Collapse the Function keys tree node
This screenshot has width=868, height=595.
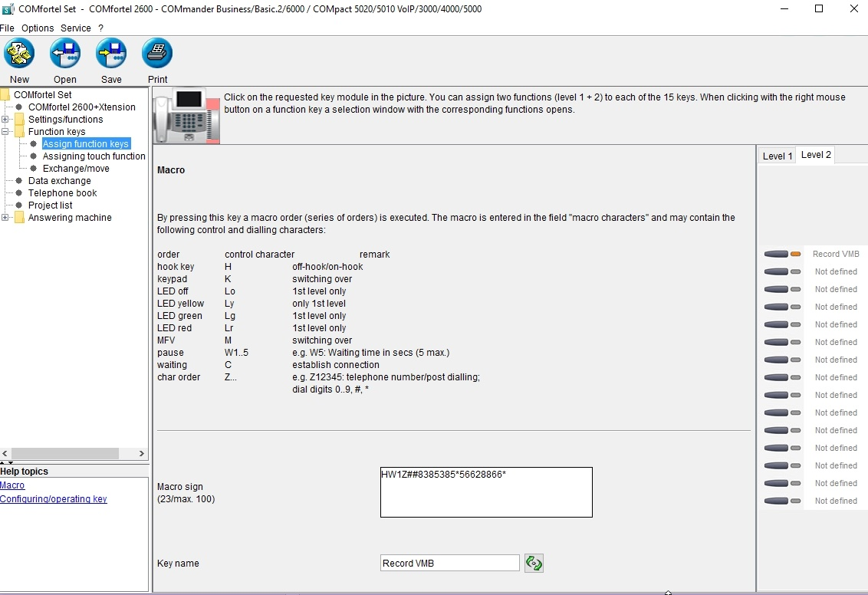[x=5, y=132]
